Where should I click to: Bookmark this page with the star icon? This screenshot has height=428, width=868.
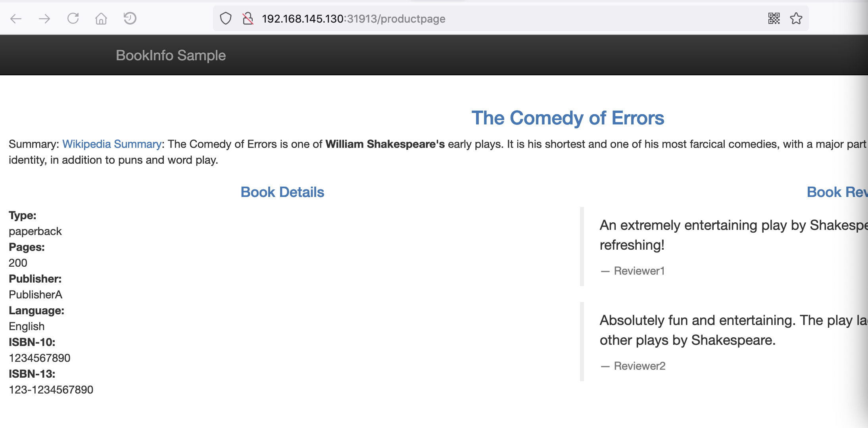(x=796, y=19)
